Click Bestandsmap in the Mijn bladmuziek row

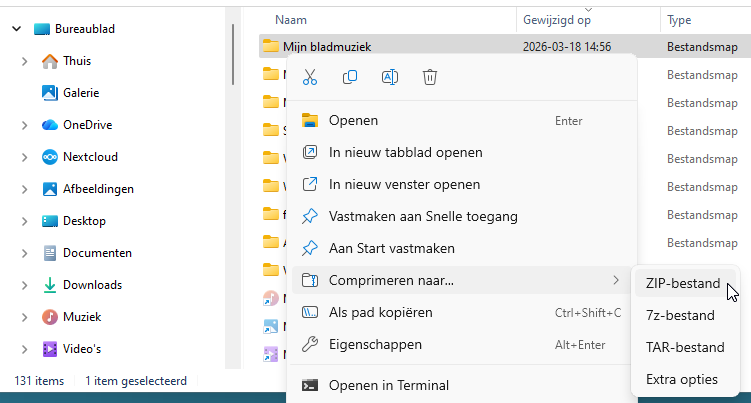(702, 46)
